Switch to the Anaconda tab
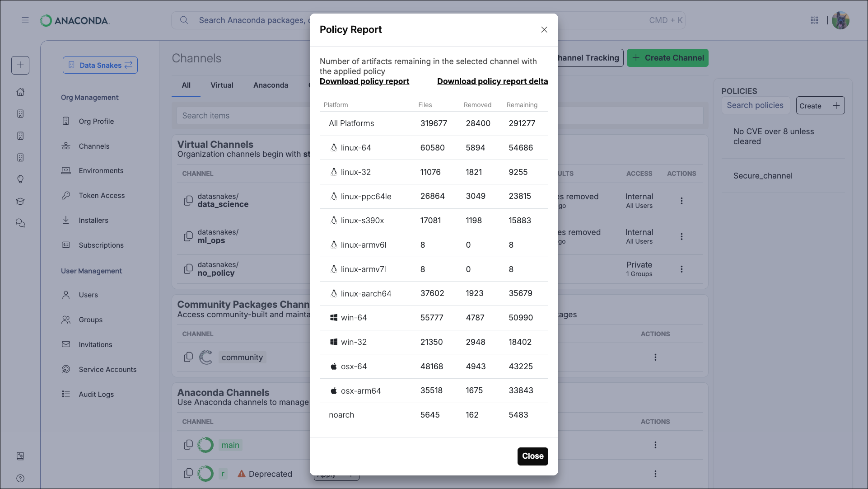 [271, 85]
